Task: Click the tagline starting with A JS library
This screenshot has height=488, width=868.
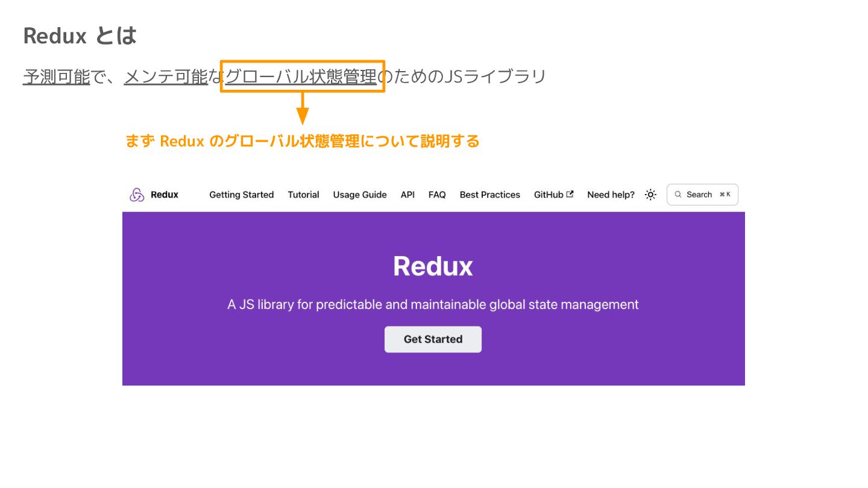Action: coord(433,305)
